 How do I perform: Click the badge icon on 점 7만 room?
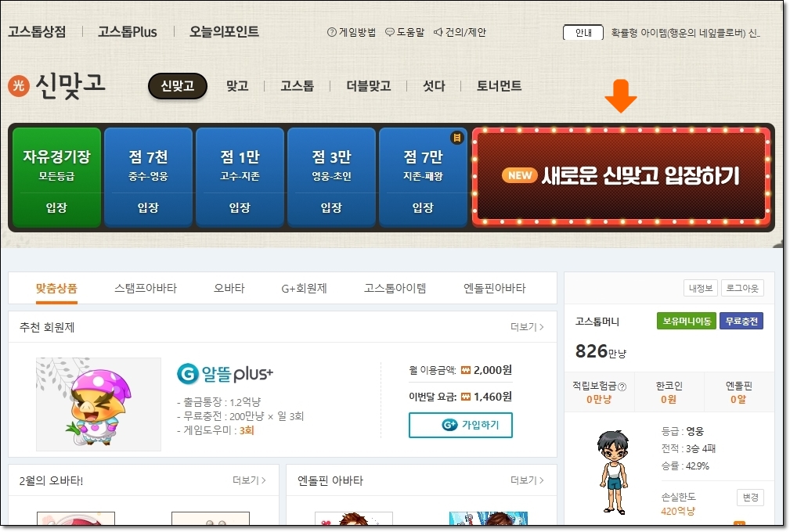tap(457, 138)
